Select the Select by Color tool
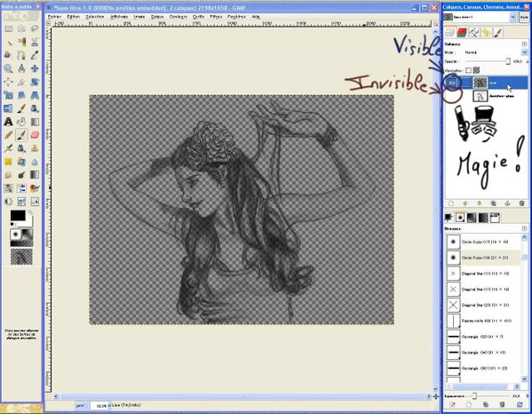532x414 pixels. pos(21,42)
